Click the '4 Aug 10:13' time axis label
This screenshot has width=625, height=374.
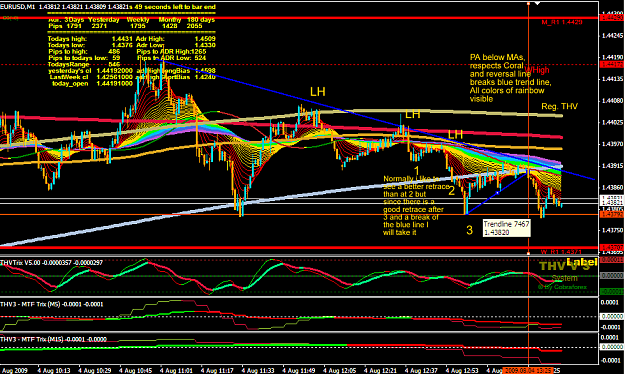[x=53, y=370]
